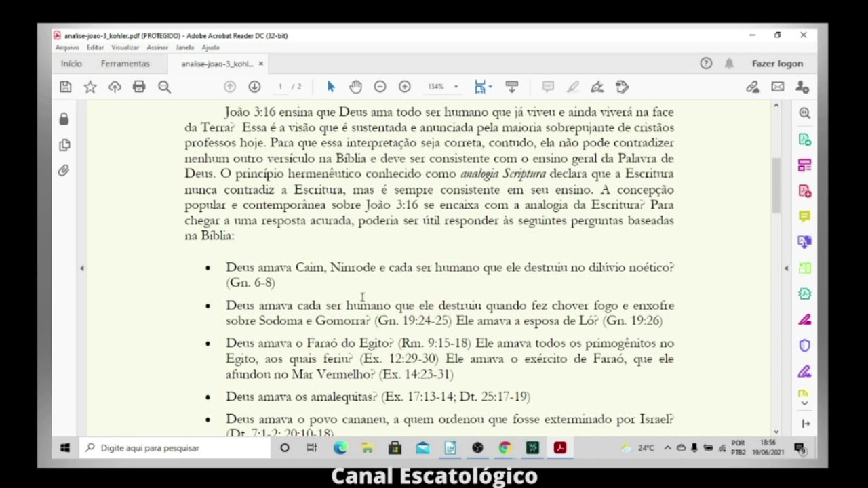868x488 pixels.
Task: Expand the left navigation pane arrow
Action: [x=82, y=268]
